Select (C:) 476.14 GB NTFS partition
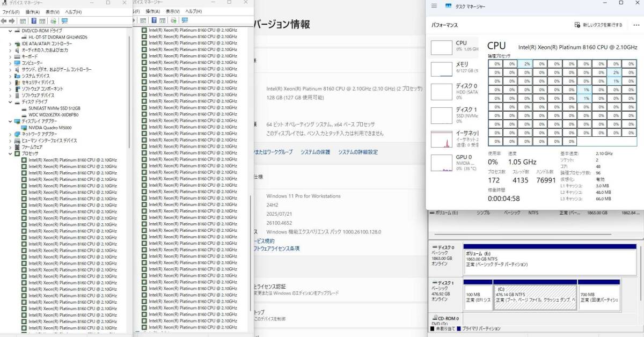Viewport: 644px width, 337px height. tap(536, 297)
